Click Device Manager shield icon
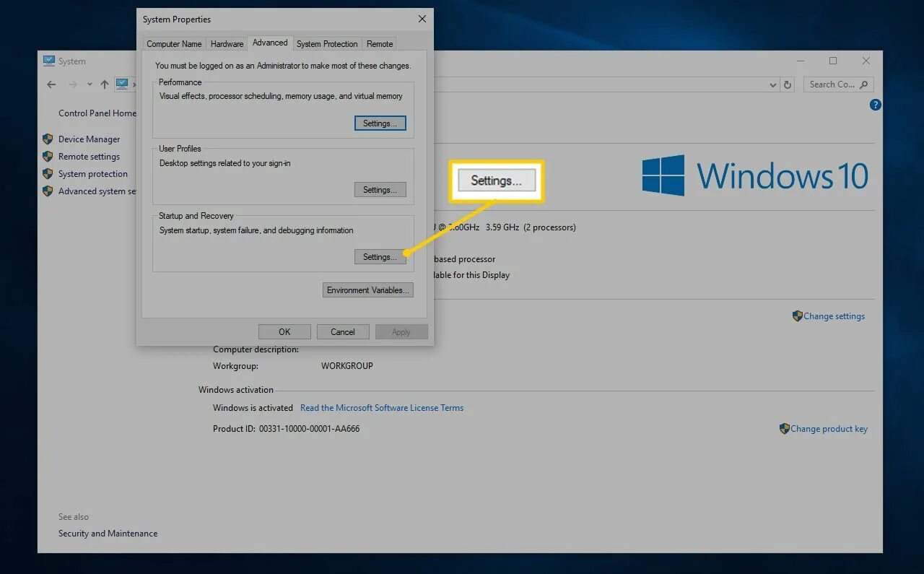This screenshot has width=924, height=574. pyautogui.click(x=48, y=139)
